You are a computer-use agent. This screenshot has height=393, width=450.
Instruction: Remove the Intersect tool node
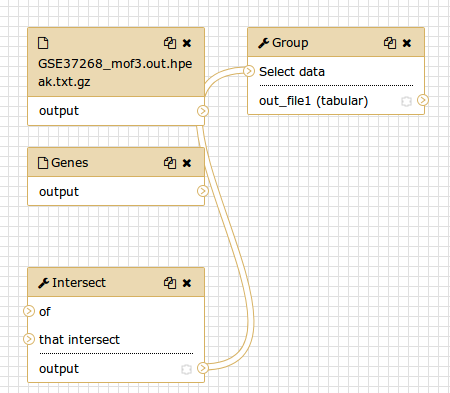click(x=187, y=283)
